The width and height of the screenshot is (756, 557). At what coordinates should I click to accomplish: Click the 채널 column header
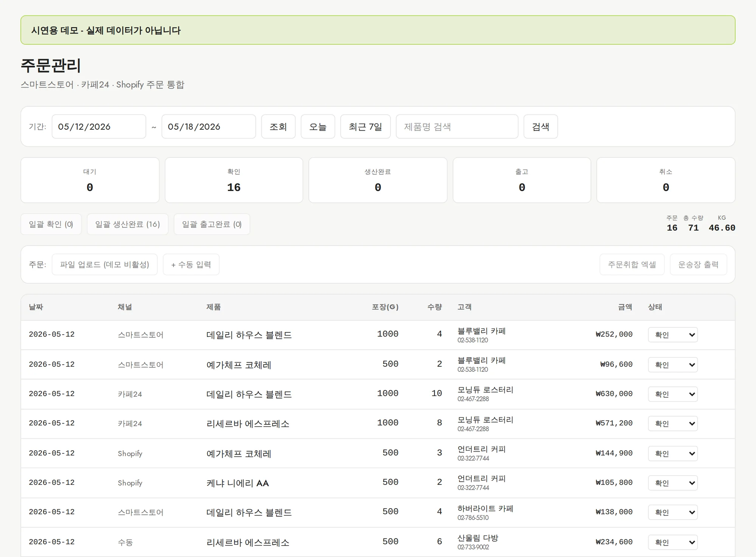[125, 307]
